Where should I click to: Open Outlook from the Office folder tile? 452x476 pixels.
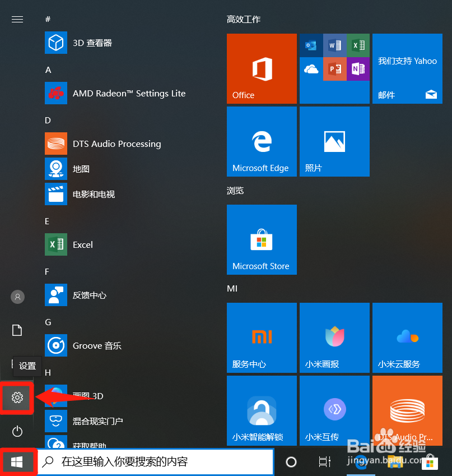pos(311,45)
